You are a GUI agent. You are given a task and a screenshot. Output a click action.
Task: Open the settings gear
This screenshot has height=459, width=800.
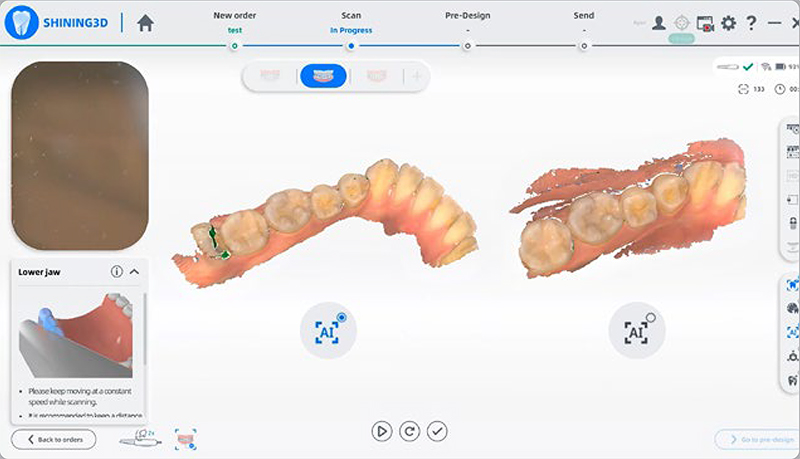tap(728, 23)
